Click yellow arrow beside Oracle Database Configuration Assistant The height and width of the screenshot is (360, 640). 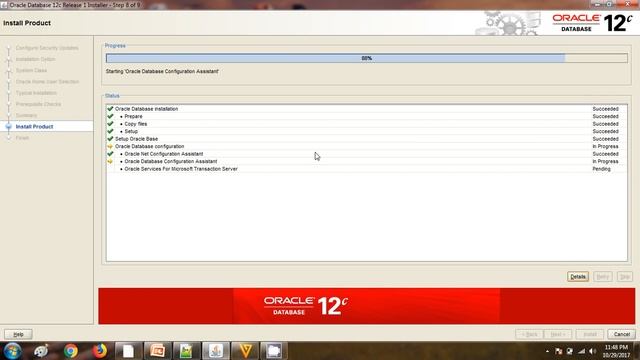[110, 161]
